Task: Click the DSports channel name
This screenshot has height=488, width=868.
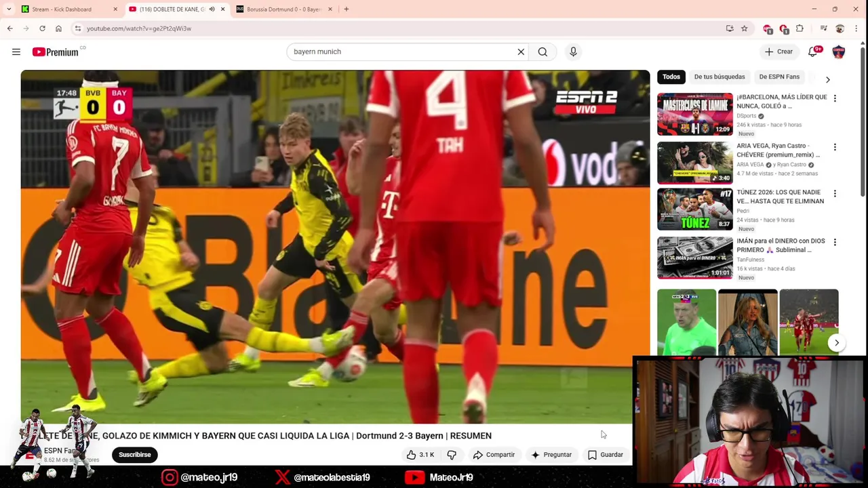Action: pyautogui.click(x=746, y=116)
